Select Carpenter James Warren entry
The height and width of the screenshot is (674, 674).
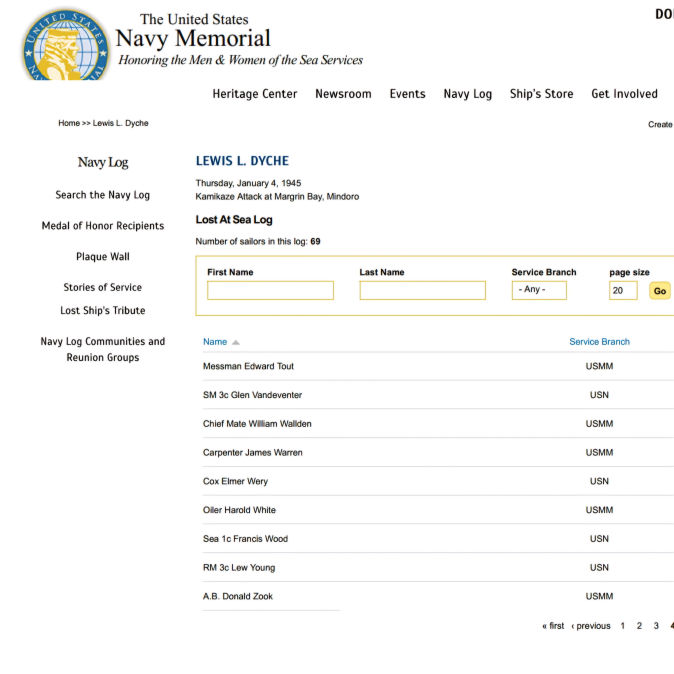(x=253, y=453)
